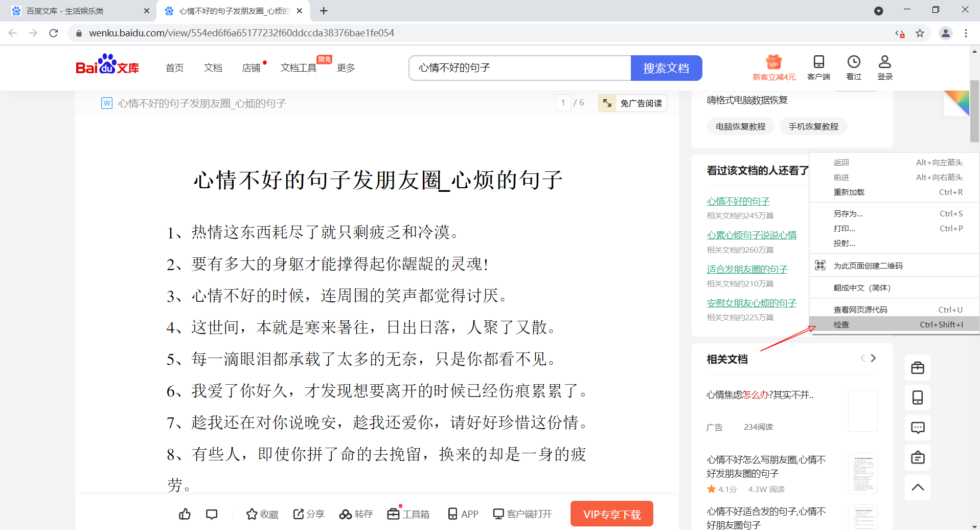Open the 心情不好的句子 related link

pyautogui.click(x=738, y=201)
